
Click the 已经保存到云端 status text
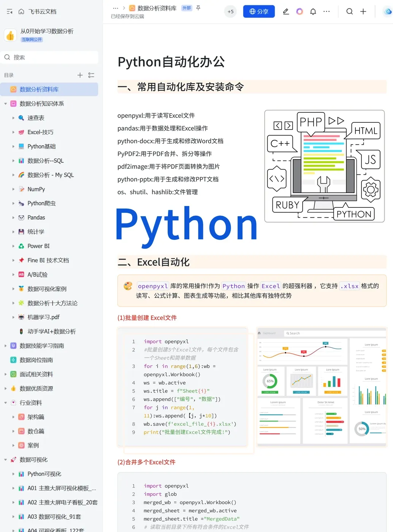pyautogui.click(x=127, y=16)
